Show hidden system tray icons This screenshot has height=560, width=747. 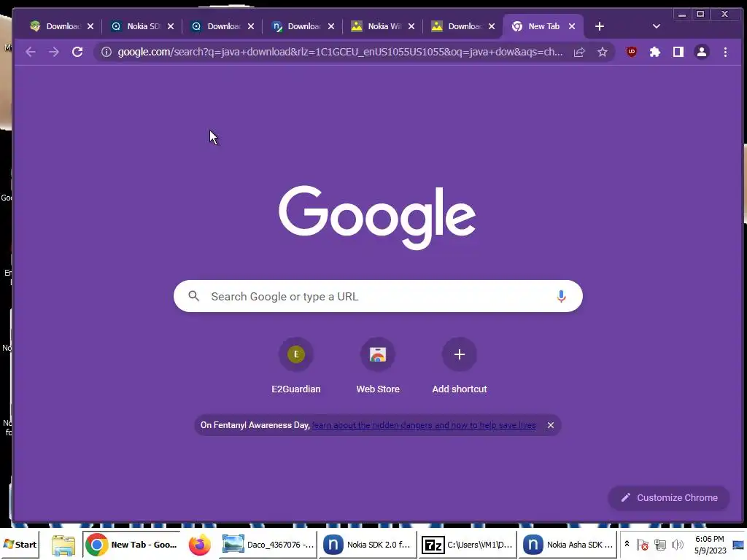[x=627, y=544]
